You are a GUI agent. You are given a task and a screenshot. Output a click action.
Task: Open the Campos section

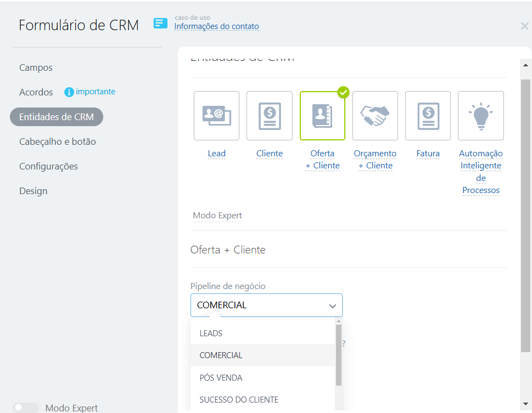[36, 67]
